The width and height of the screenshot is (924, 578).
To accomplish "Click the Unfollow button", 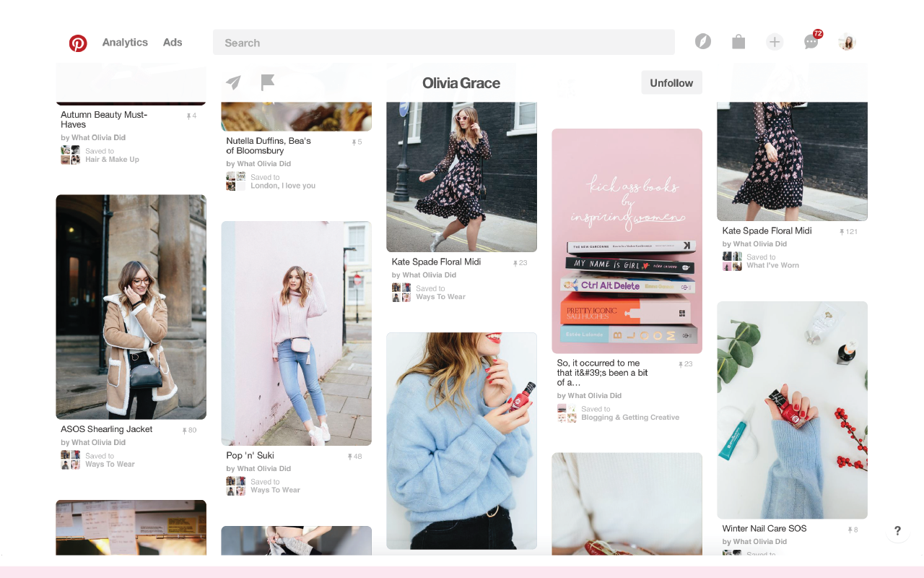I will (671, 82).
